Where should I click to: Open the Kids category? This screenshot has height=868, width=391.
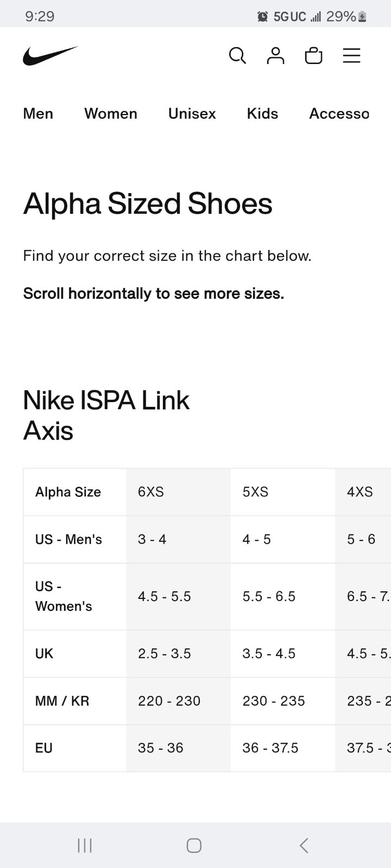pos(262,114)
